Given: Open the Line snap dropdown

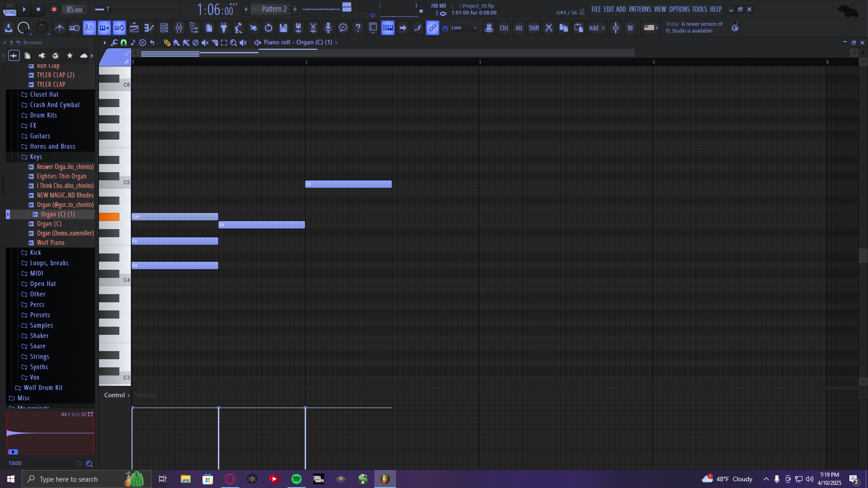Looking at the screenshot, I should 464,28.
